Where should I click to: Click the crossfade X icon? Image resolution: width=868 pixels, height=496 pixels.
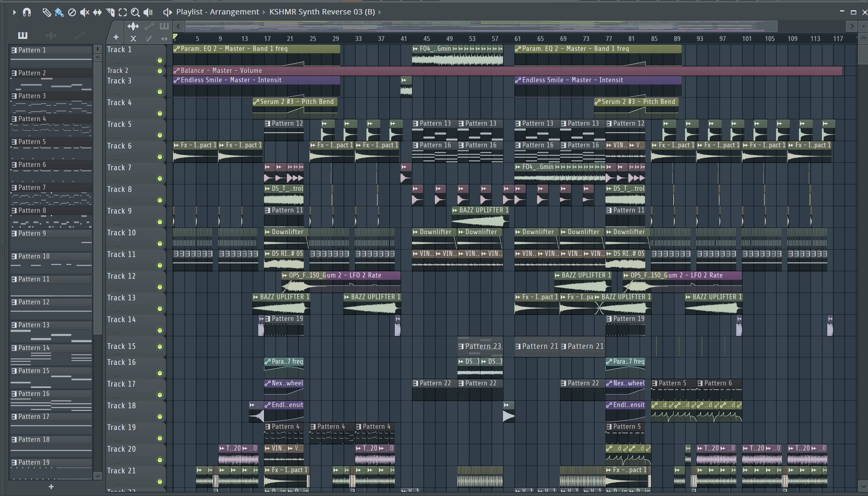(133, 39)
